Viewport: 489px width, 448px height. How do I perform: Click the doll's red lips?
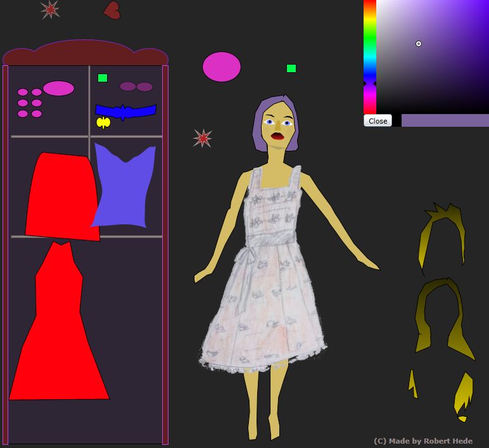tap(277, 136)
